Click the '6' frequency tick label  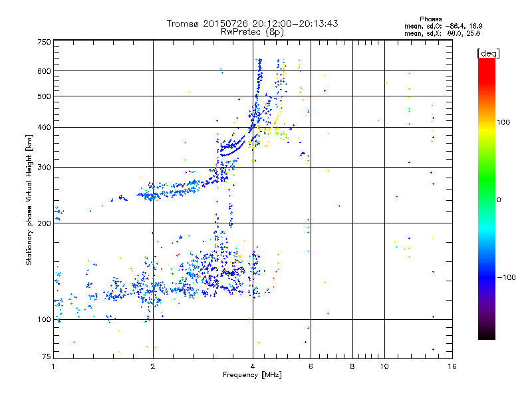pyautogui.click(x=311, y=366)
